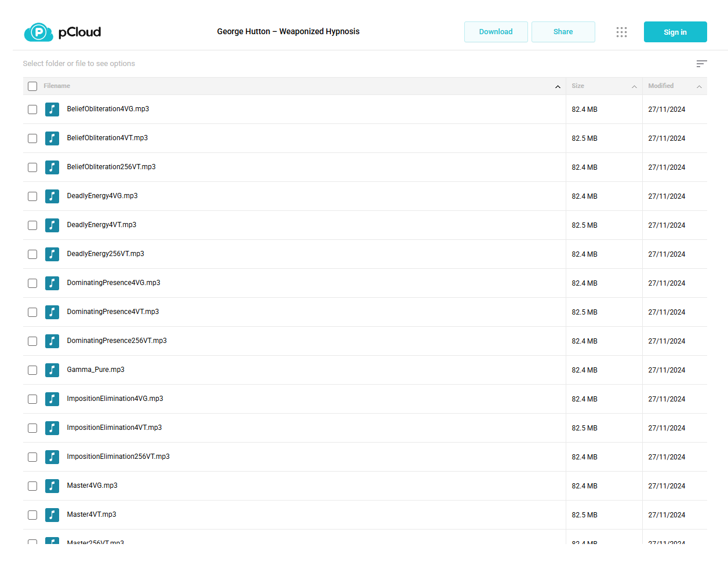Viewport: 728px width, 584px height.
Task: Open ImpositionElimination4VG.mp3 file name
Action: click(115, 399)
